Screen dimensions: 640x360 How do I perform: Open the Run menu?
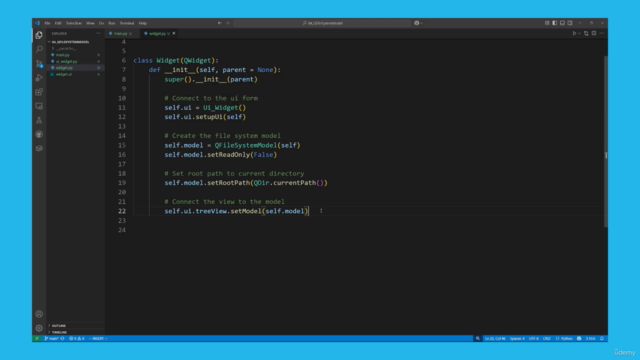point(112,23)
